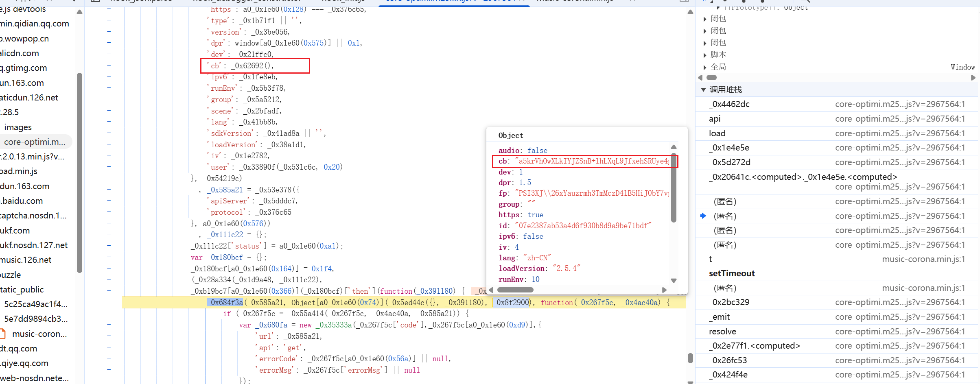Click the right arrow of the Object popup horizontal scrollbar

point(664,290)
